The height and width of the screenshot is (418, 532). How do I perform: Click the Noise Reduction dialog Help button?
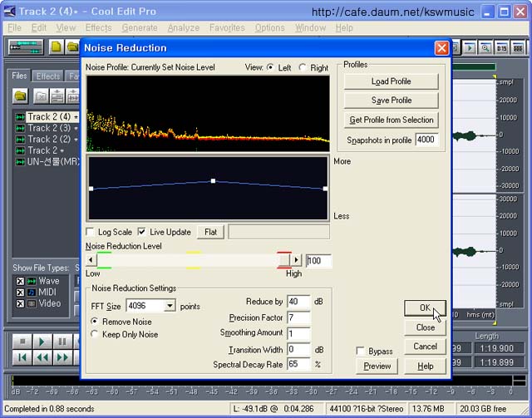[x=425, y=366]
